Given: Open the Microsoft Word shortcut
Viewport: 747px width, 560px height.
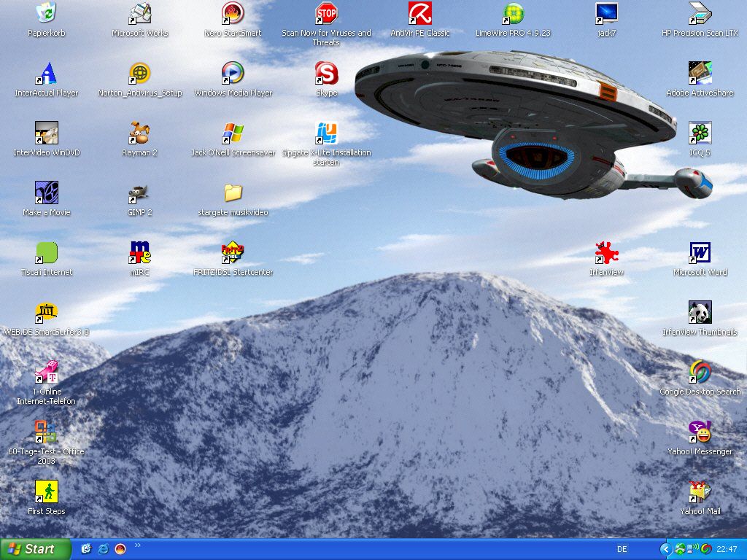Looking at the screenshot, I should [700, 252].
